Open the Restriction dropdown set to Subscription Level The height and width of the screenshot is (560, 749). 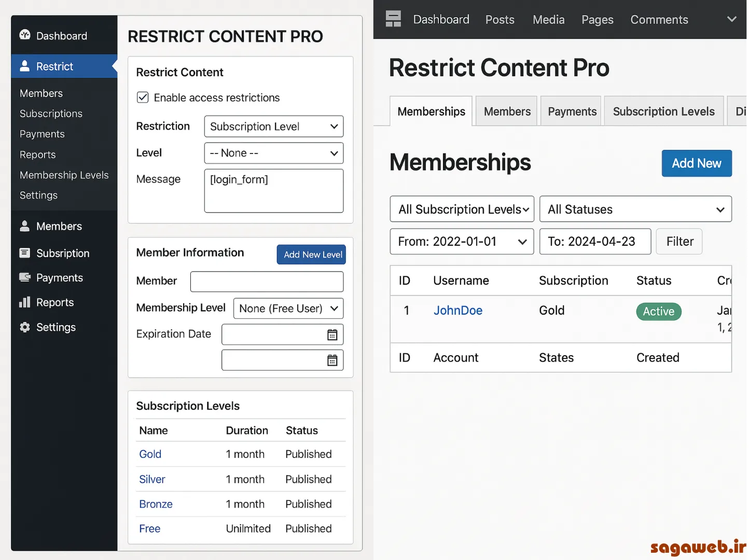click(273, 127)
